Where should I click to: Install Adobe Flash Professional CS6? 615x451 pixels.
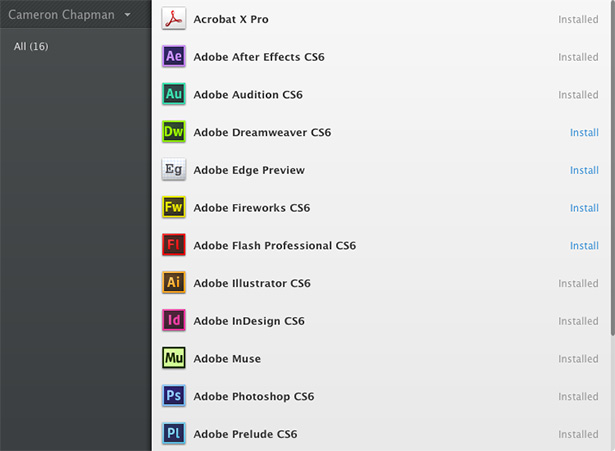pyautogui.click(x=584, y=246)
